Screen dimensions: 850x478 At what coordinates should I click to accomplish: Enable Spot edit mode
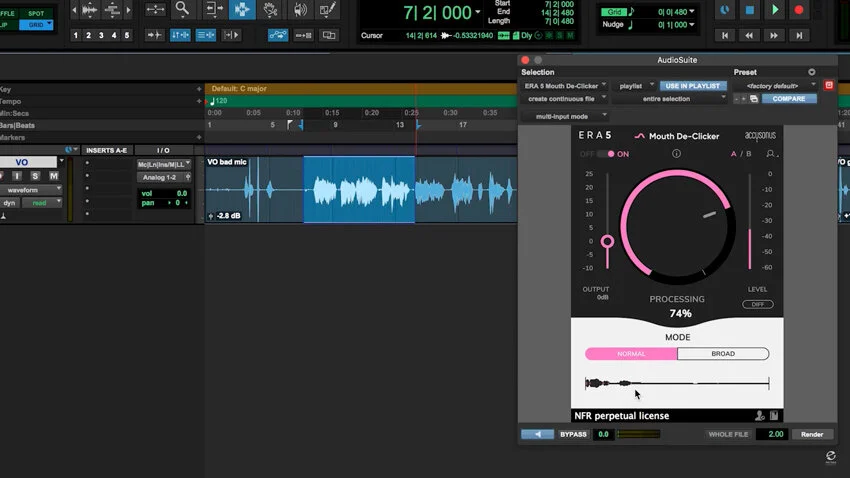36,13
